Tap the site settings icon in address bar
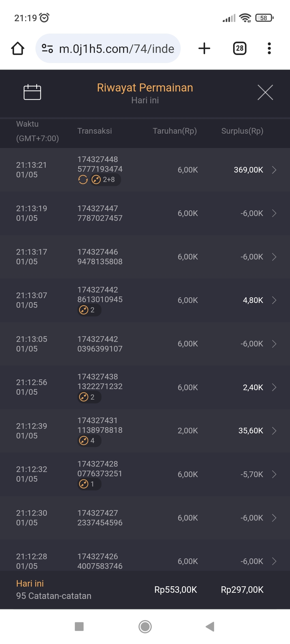This screenshot has width=290, height=644. pyautogui.click(x=47, y=49)
